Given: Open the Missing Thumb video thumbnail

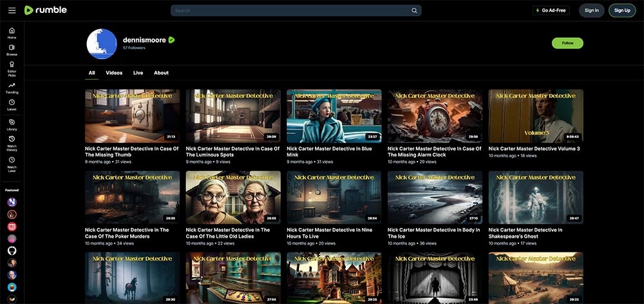Looking at the screenshot, I should (132, 117).
